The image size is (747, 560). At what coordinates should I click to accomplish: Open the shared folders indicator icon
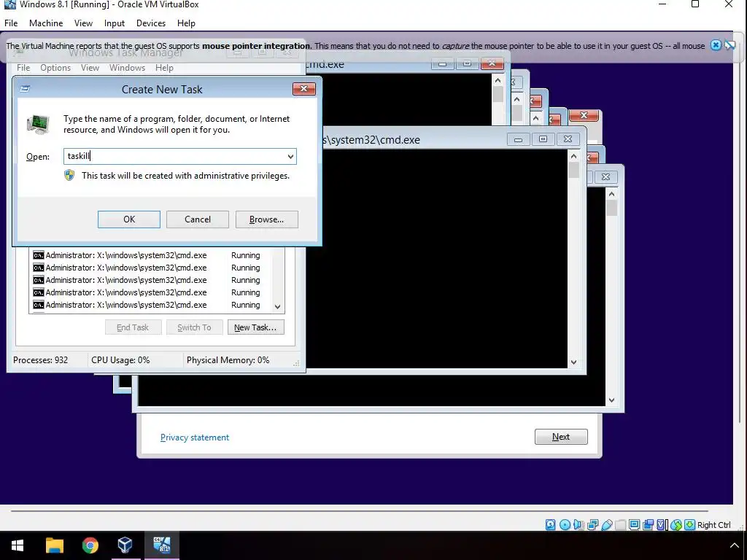(x=621, y=525)
